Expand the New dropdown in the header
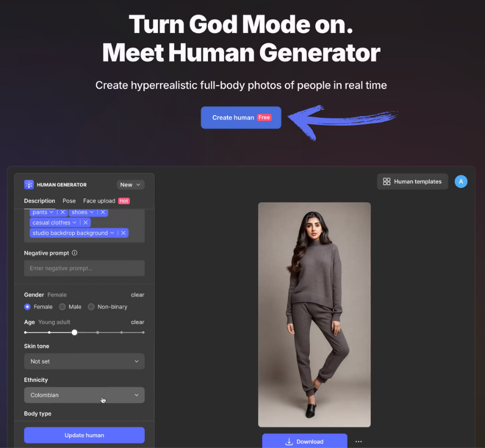 pyautogui.click(x=130, y=185)
